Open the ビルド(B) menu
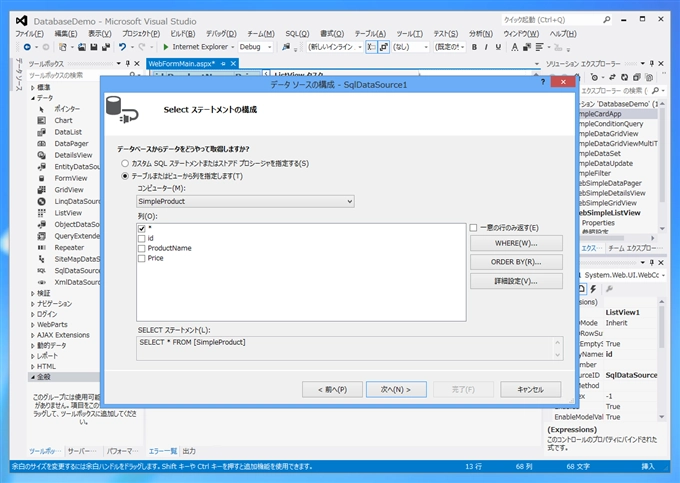 coord(183,34)
